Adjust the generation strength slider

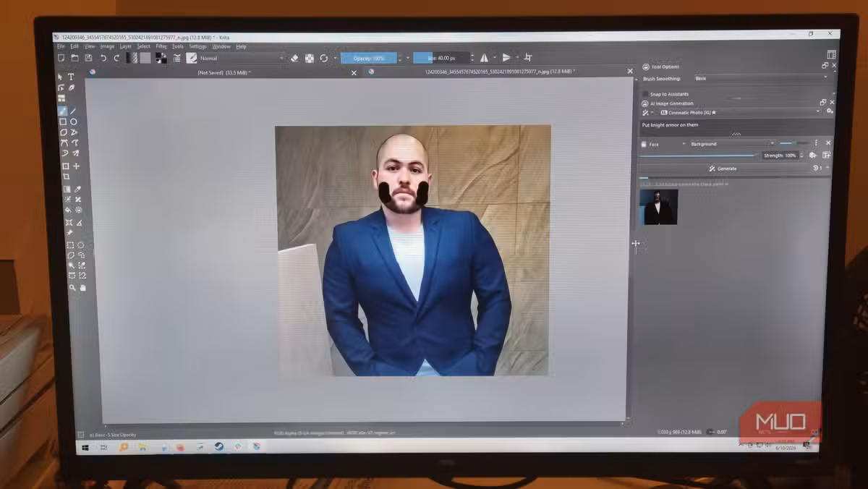(697, 155)
